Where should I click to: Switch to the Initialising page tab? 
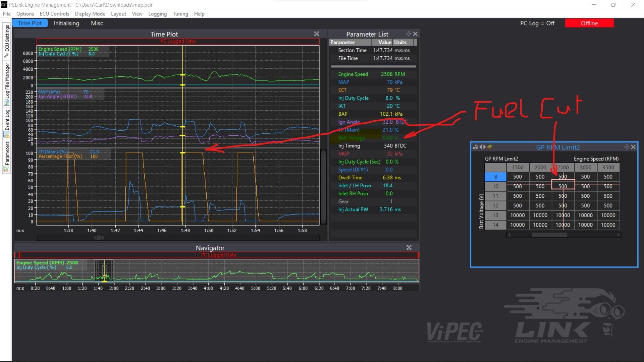(66, 23)
